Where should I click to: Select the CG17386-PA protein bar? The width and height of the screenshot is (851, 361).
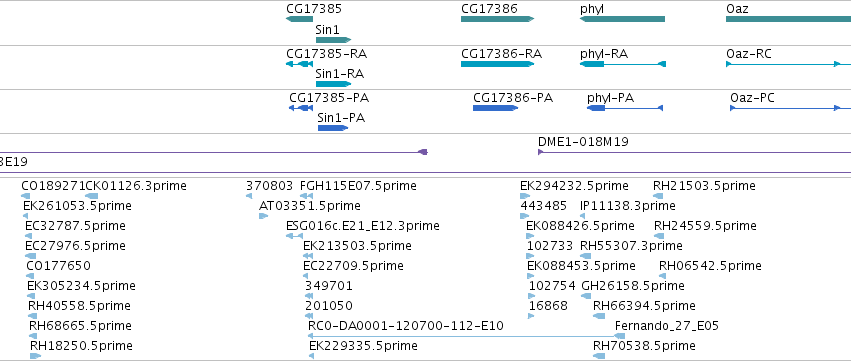[495, 108]
